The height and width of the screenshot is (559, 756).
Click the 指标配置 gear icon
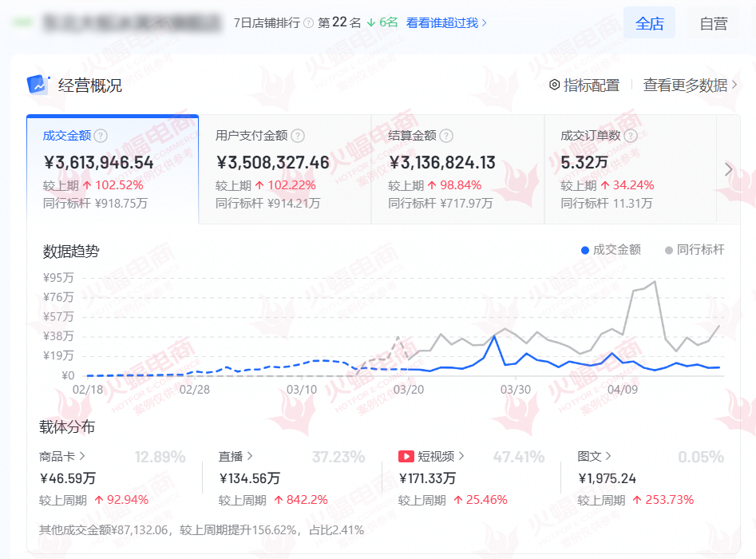coord(555,85)
